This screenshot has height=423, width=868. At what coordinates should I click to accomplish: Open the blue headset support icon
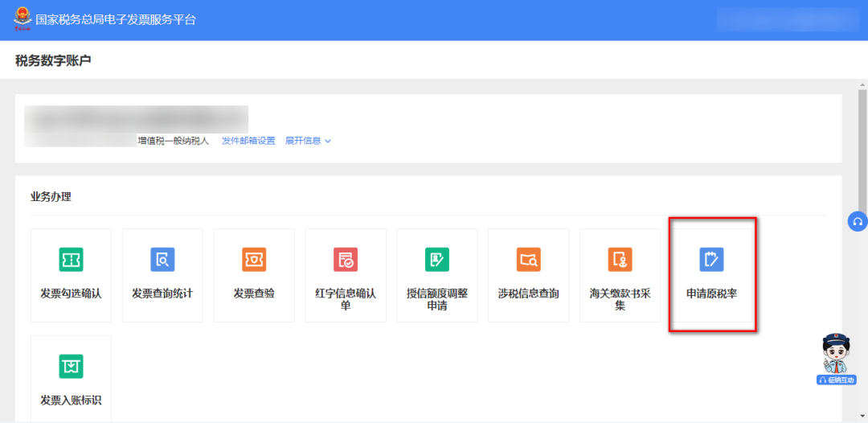858,221
